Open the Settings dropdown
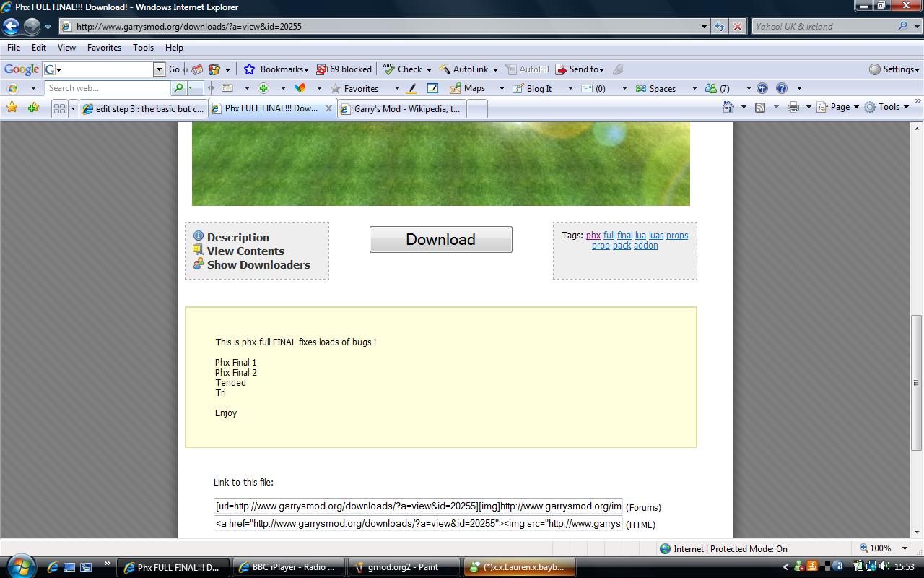924x578 pixels. tap(894, 69)
